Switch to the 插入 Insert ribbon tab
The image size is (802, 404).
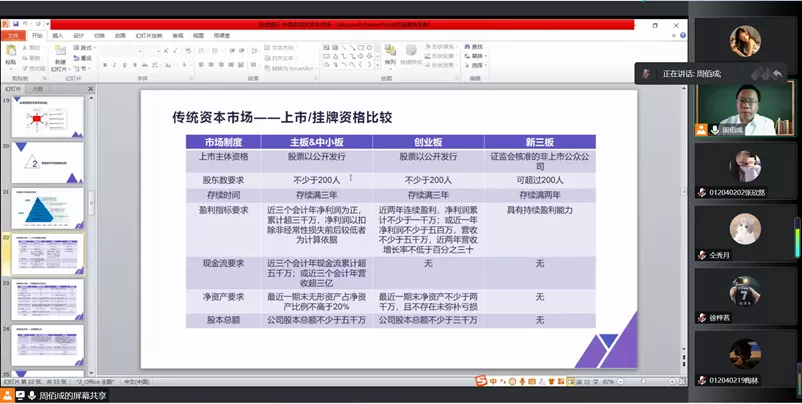click(57, 35)
